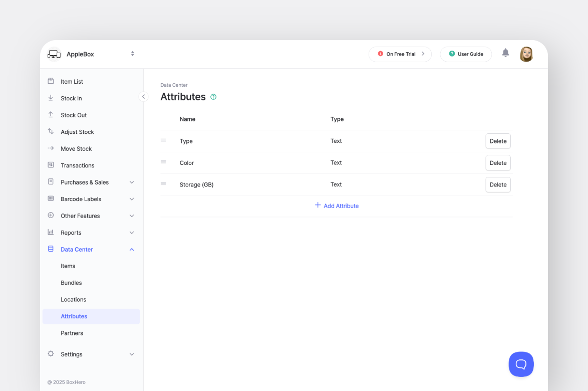Select the Stock In sidebar icon

(51, 98)
